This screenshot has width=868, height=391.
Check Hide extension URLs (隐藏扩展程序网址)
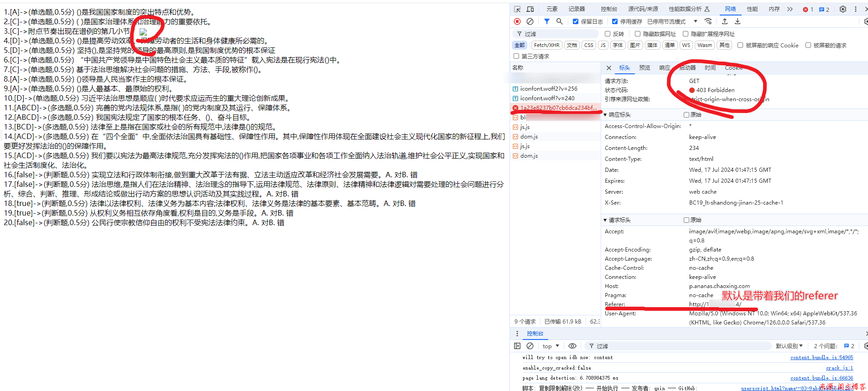tap(686, 34)
